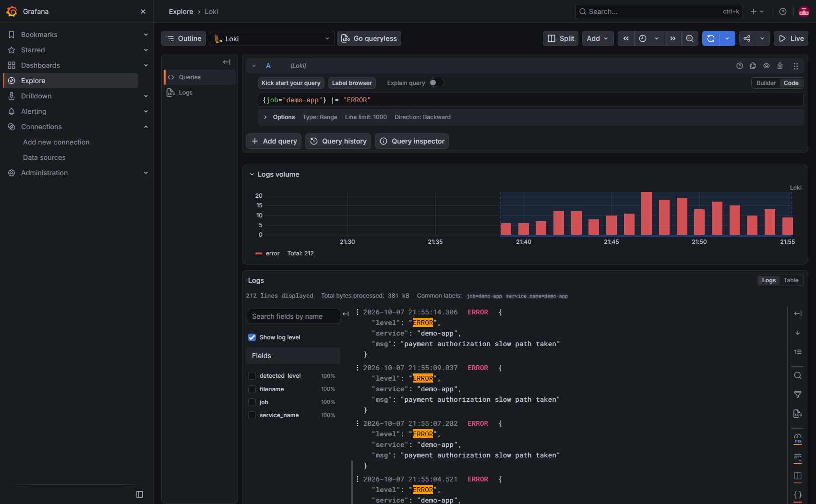
Task: Open Query history
Action: tap(338, 141)
